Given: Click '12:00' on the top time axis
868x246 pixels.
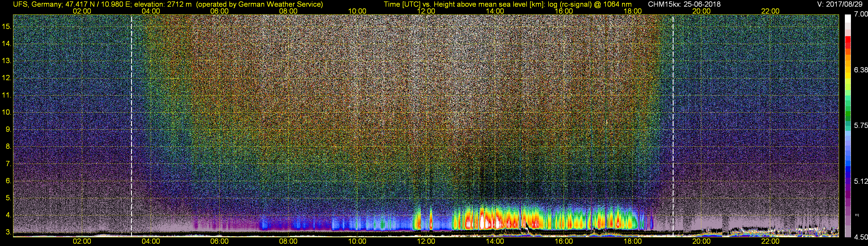Looking at the screenshot, I should (x=426, y=11).
